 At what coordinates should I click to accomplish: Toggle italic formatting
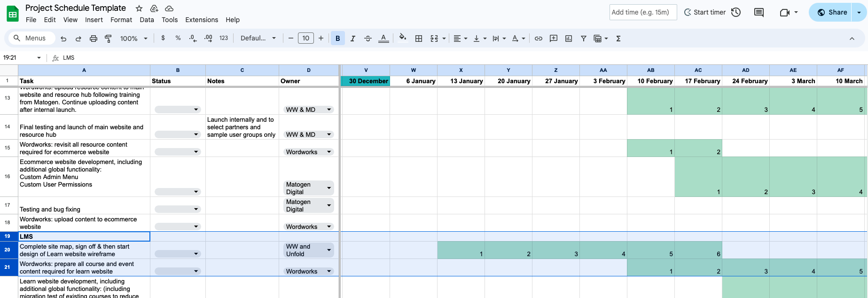click(352, 39)
